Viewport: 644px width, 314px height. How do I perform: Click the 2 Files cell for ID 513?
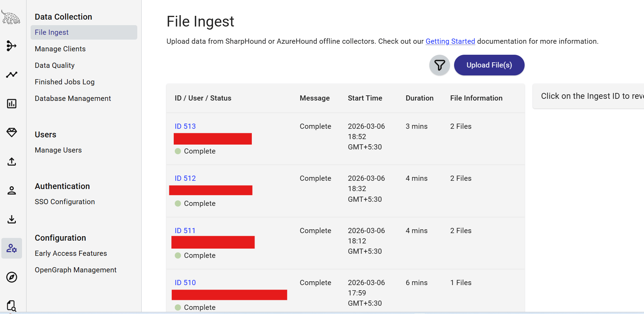click(x=461, y=126)
